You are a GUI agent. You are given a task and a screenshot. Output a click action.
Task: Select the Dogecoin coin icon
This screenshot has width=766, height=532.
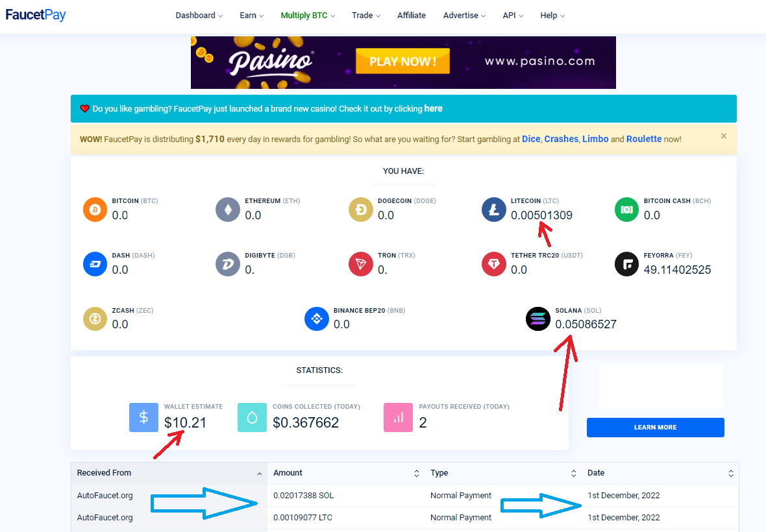[x=360, y=210]
